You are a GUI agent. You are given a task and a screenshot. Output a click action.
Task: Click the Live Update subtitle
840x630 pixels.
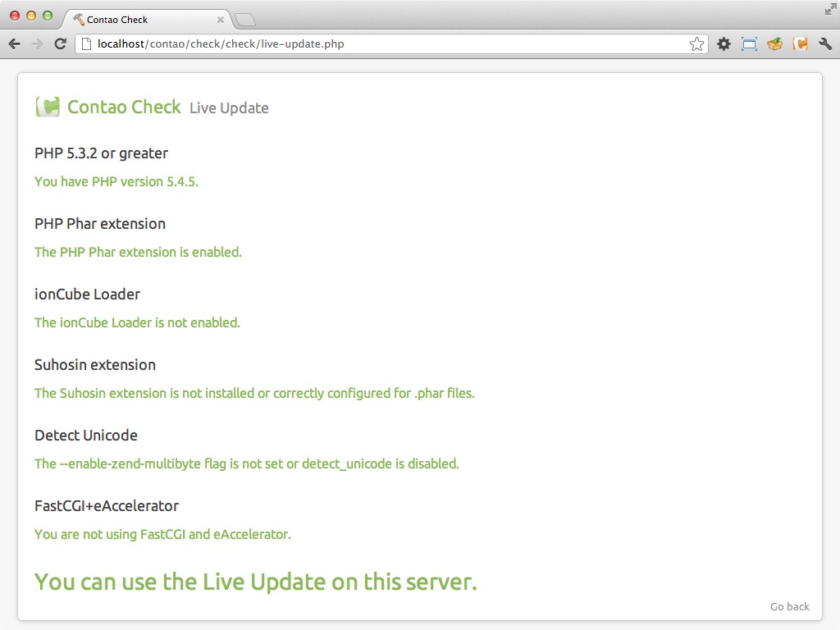(229, 107)
